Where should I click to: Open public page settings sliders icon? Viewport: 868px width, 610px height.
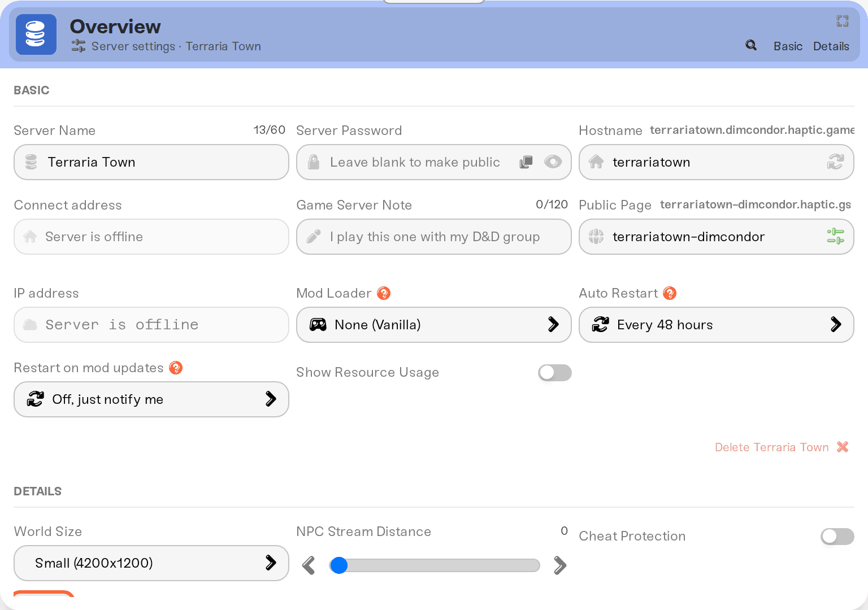click(836, 237)
